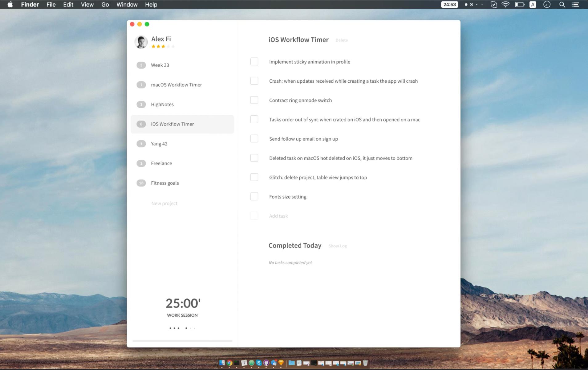Open the macOS Workflow Timer project

tap(176, 85)
